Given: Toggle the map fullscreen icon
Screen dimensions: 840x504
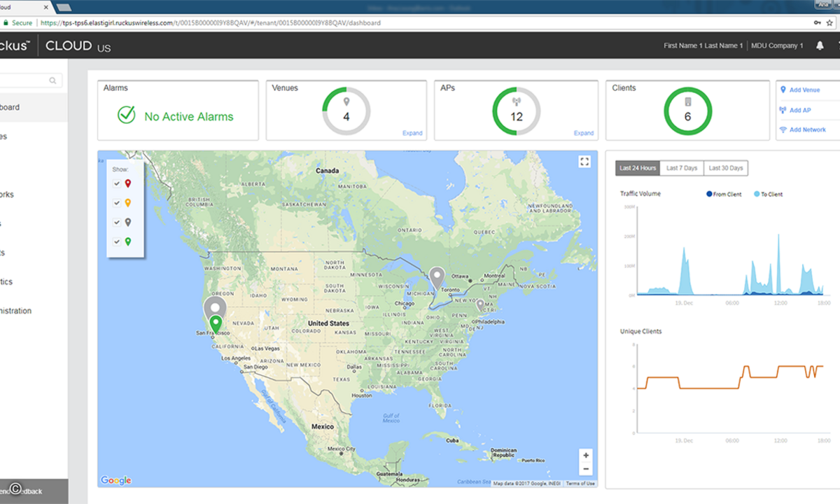Looking at the screenshot, I should click(x=584, y=162).
